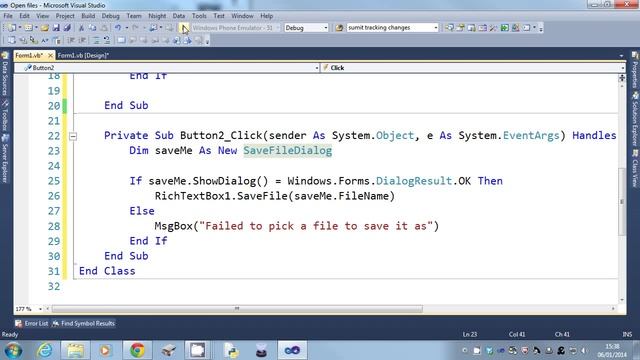Image resolution: width=640 pixels, height=360 pixels.
Task: Click the Cut scissors icon
Action: coord(81,28)
